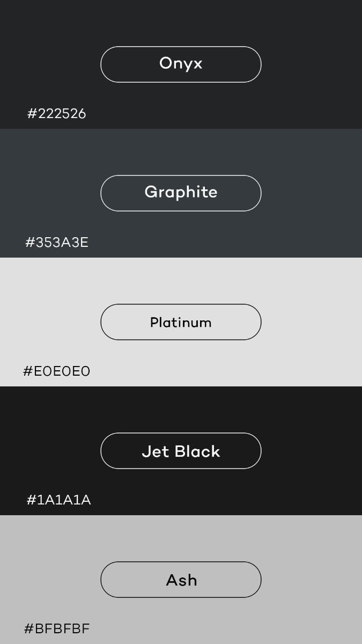Choose the Jet Black color band background
Image resolution: width=362 pixels, height=644 pixels.
pos(311,413)
